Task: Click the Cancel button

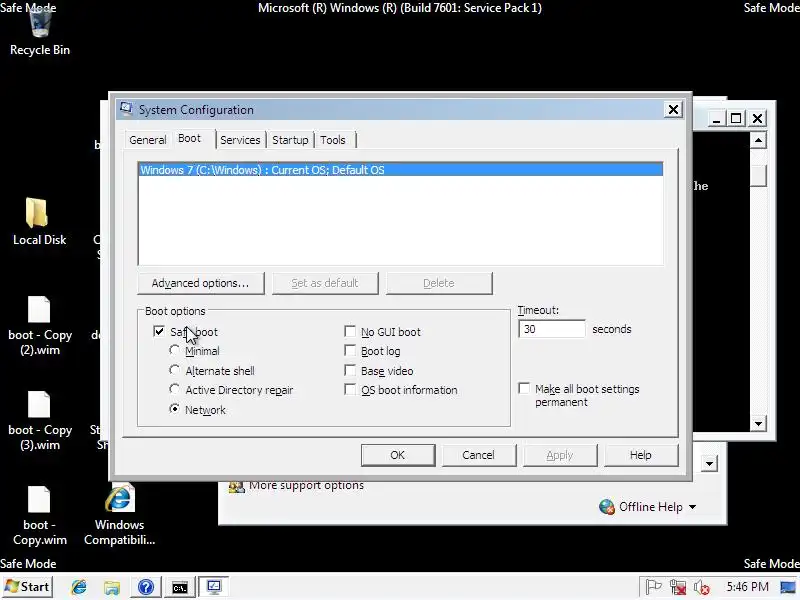Action: tap(479, 455)
